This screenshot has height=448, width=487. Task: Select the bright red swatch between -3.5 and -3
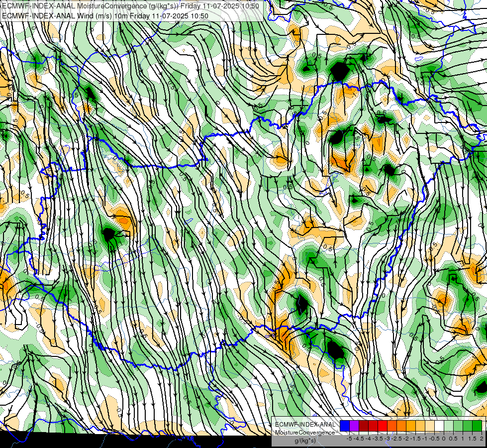pos(383,426)
